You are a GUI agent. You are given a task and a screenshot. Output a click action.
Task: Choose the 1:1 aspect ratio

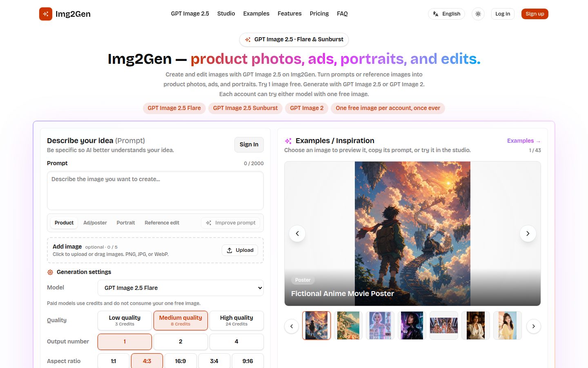[114, 361]
